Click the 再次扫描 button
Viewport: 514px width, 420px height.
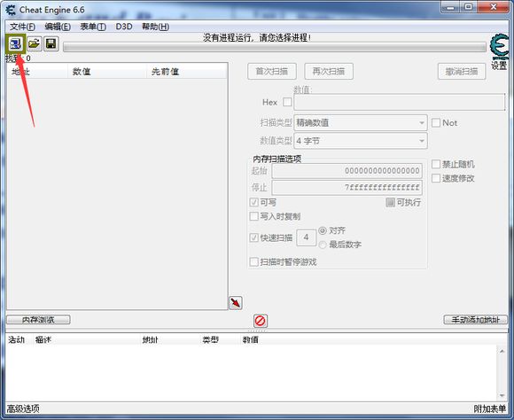329,71
